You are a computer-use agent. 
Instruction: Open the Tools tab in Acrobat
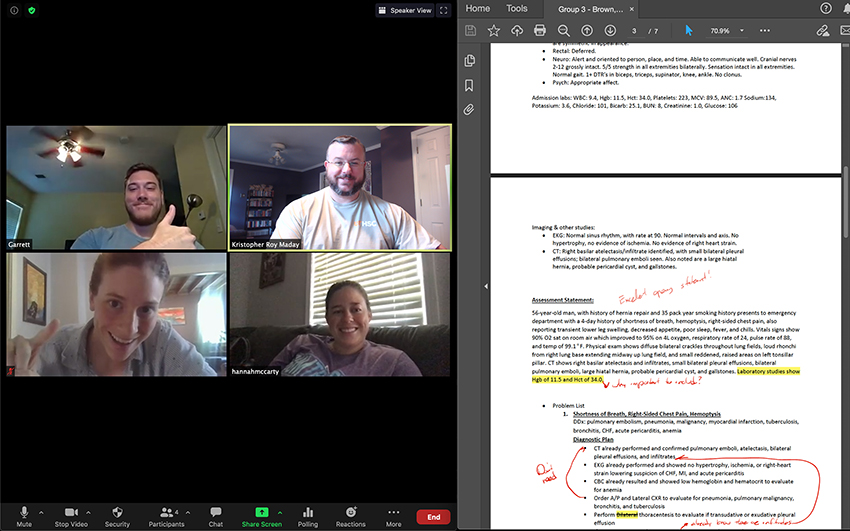[517, 9]
